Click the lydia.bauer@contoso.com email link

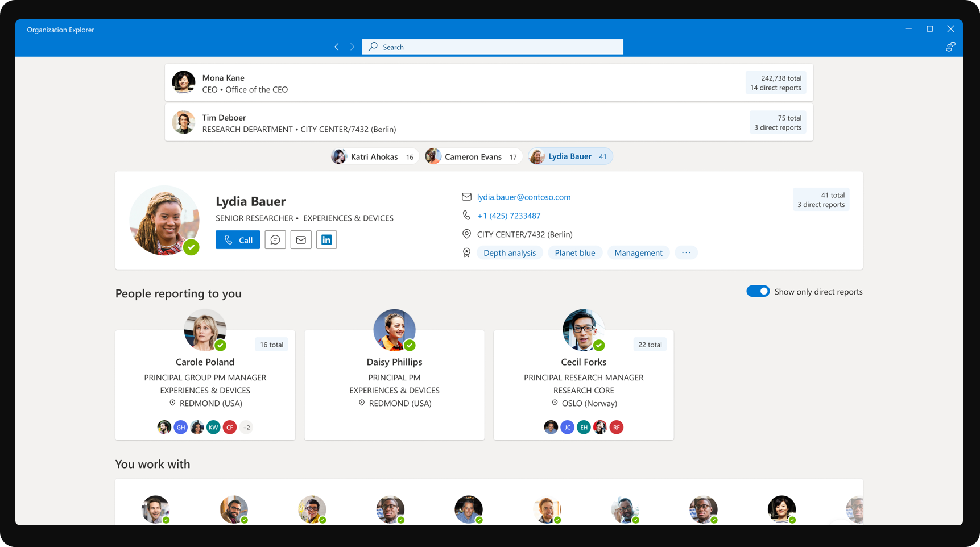click(523, 197)
